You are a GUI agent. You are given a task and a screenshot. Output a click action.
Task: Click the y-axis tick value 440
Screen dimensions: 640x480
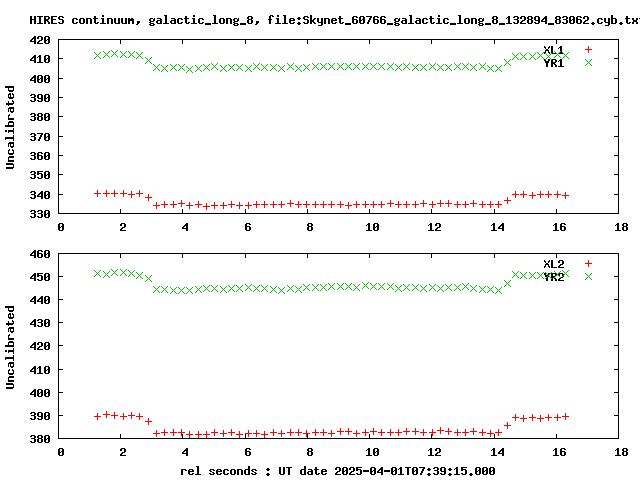pos(40,300)
